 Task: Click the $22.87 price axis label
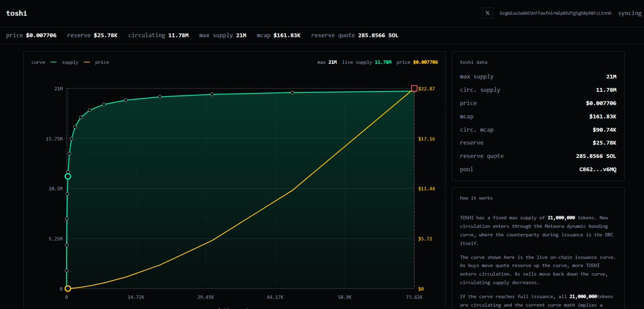click(427, 89)
